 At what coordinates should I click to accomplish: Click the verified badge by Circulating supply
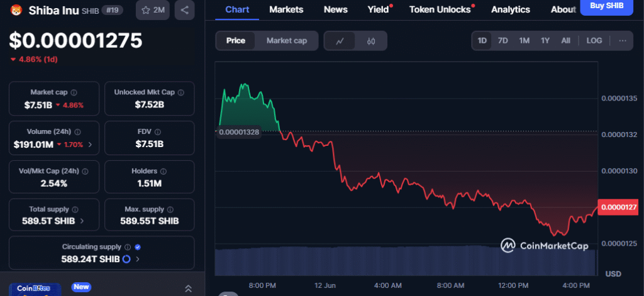coord(138,247)
